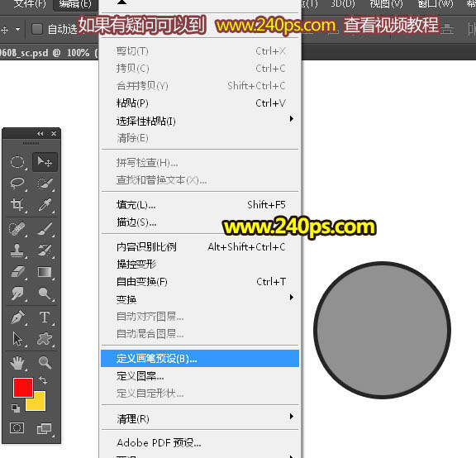Open the 编辑(E) menu in menu bar
This screenshot has width=476, height=458.
(x=75, y=3)
